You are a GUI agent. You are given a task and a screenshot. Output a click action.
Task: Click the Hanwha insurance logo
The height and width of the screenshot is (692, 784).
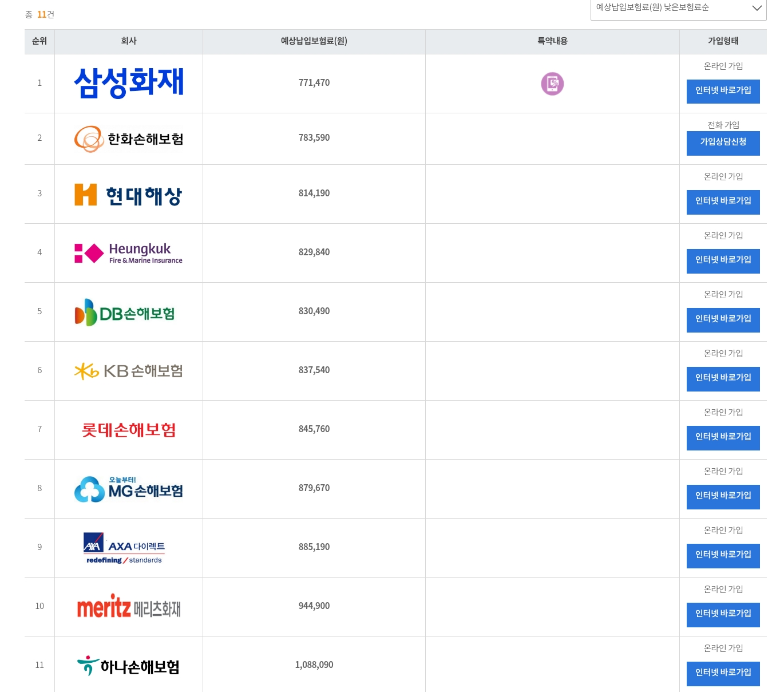click(x=129, y=139)
